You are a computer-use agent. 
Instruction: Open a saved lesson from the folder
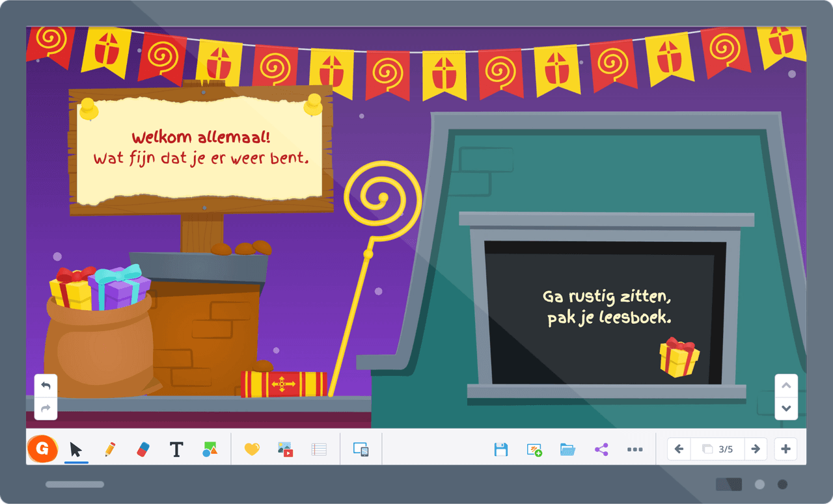point(567,449)
